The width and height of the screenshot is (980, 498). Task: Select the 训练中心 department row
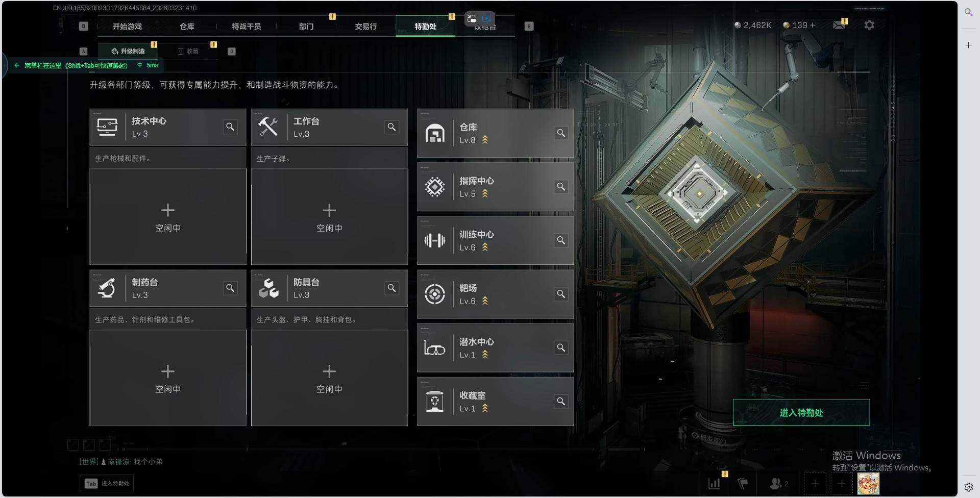(495, 240)
